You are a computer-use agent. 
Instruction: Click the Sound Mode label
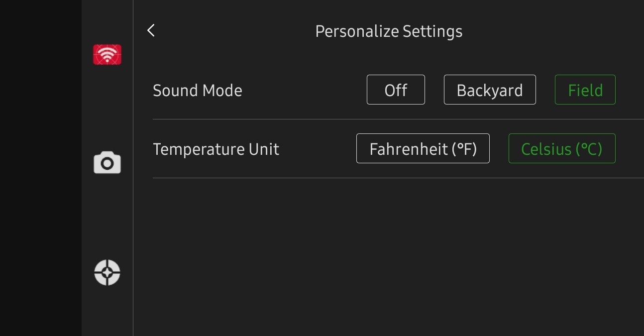pos(198,91)
